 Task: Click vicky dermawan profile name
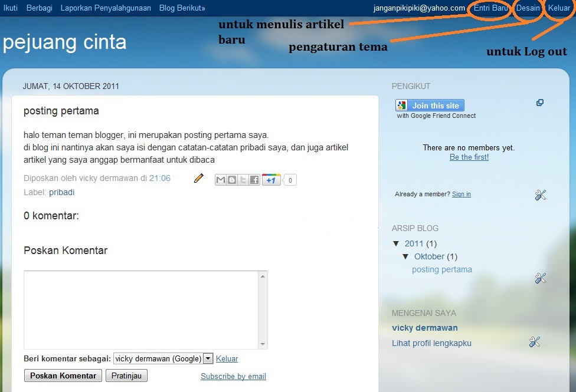coord(425,328)
